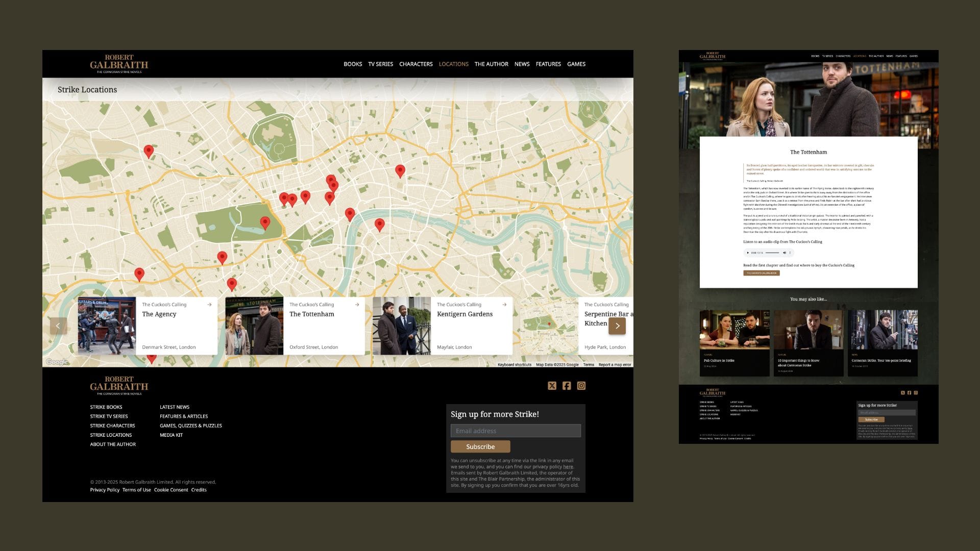The height and width of the screenshot is (551, 980).
Task: Open STRIKE TV SERIES footer link on Locations page
Action: pyautogui.click(x=109, y=416)
